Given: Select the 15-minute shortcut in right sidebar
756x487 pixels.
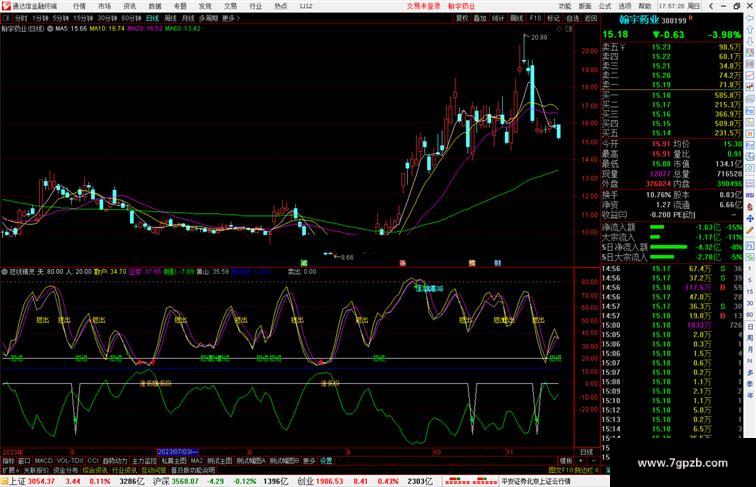Looking at the screenshot, I should click(750, 292).
